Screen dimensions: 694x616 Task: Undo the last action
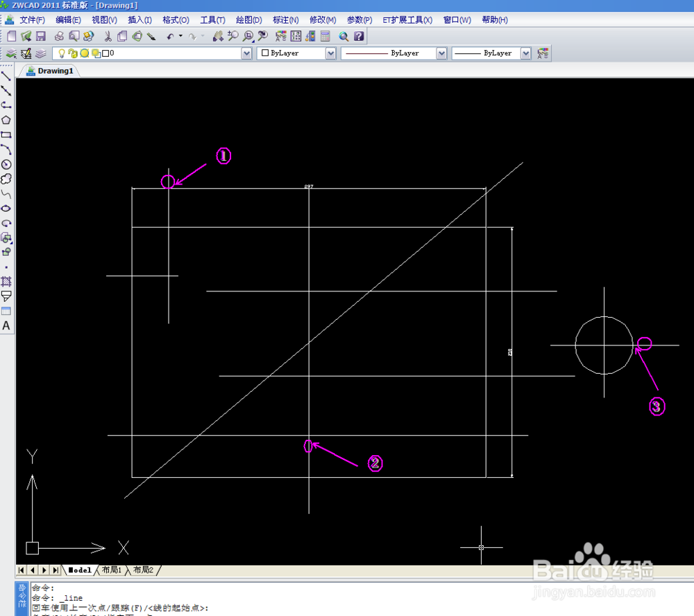pyautogui.click(x=171, y=36)
